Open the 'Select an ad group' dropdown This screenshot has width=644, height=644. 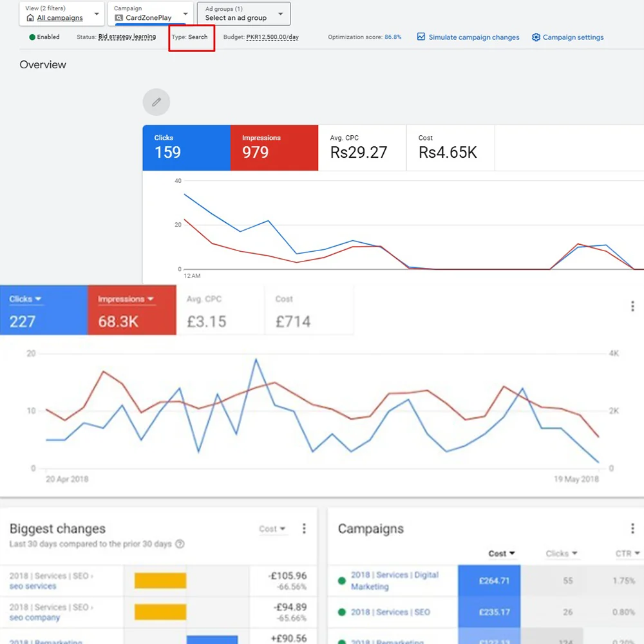[281, 14]
